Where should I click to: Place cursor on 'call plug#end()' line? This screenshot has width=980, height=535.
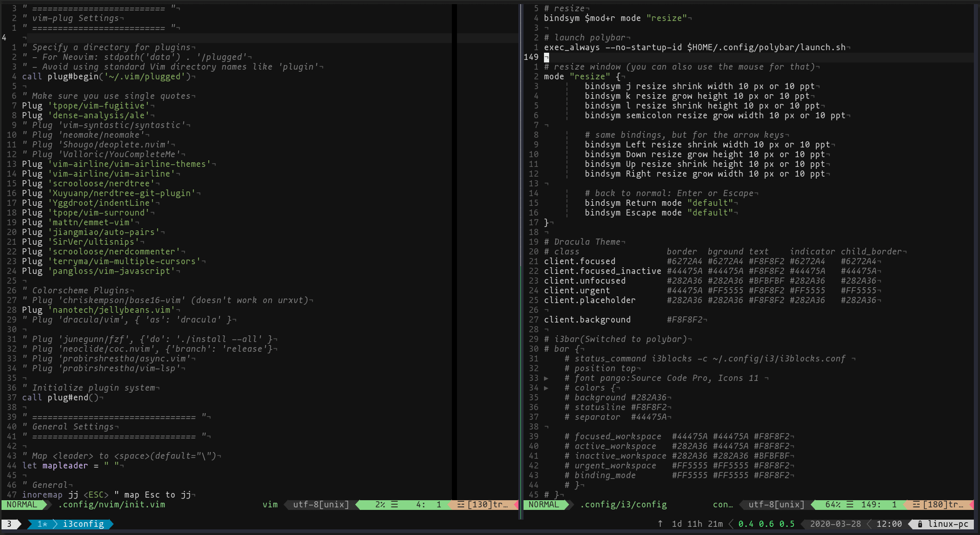(60, 398)
